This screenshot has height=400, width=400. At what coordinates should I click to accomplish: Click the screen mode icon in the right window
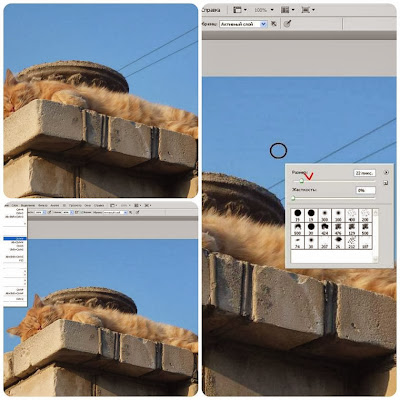point(306,10)
